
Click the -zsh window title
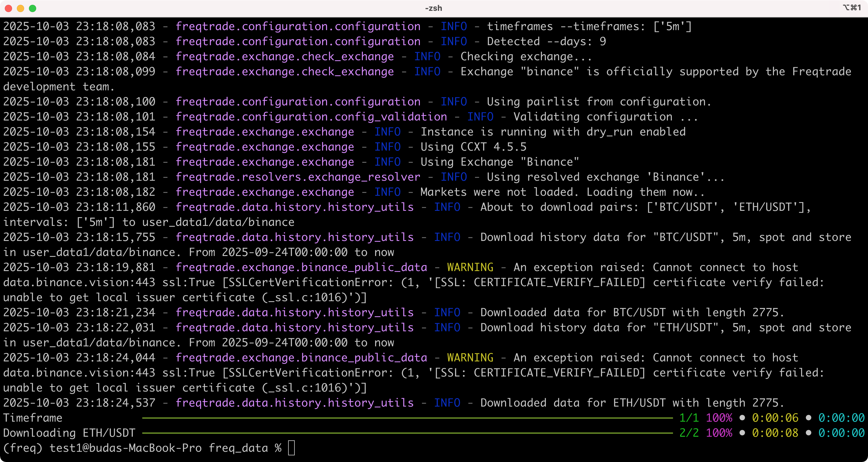pos(433,8)
